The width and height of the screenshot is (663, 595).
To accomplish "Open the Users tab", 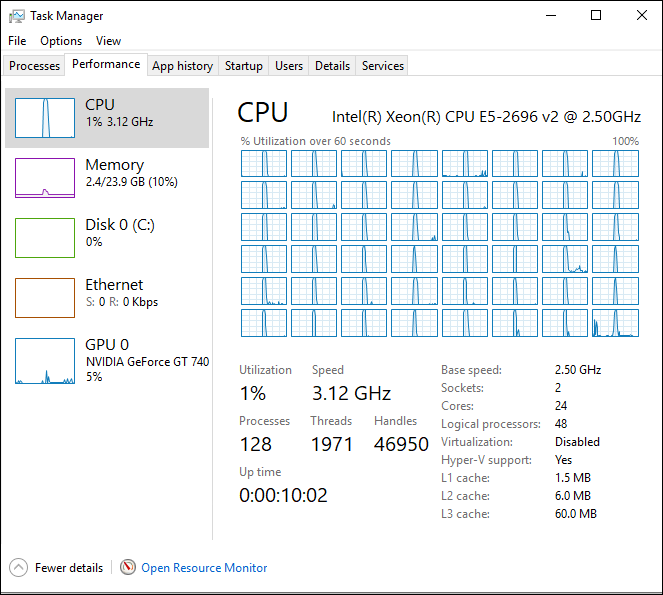I will [x=289, y=66].
